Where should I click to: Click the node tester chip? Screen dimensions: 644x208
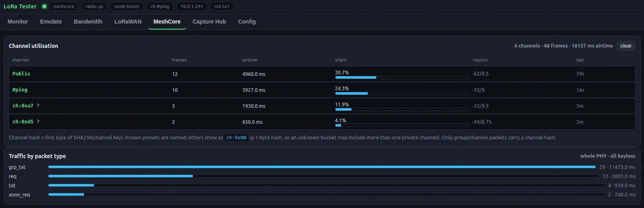(126, 6)
